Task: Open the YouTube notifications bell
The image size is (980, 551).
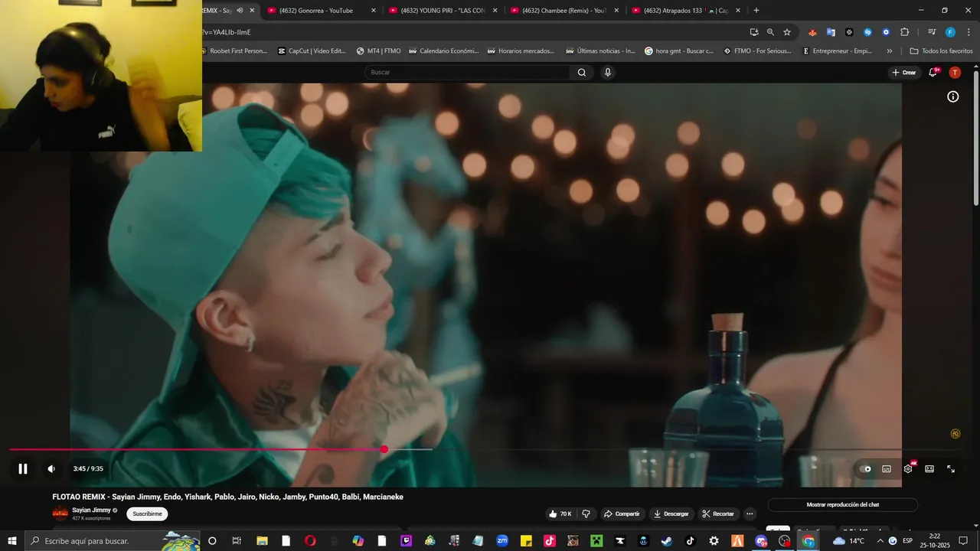Action: (933, 73)
